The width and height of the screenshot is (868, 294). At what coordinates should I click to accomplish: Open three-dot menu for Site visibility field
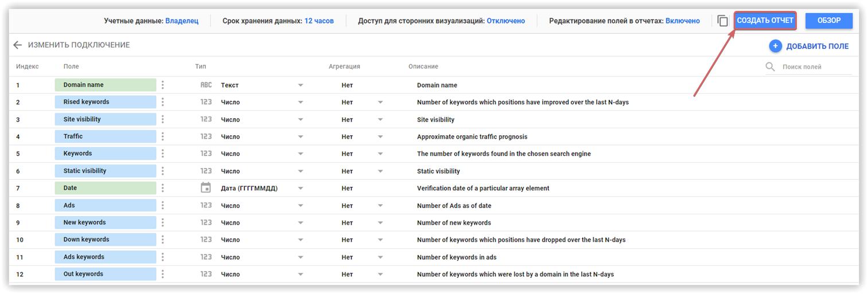(163, 119)
